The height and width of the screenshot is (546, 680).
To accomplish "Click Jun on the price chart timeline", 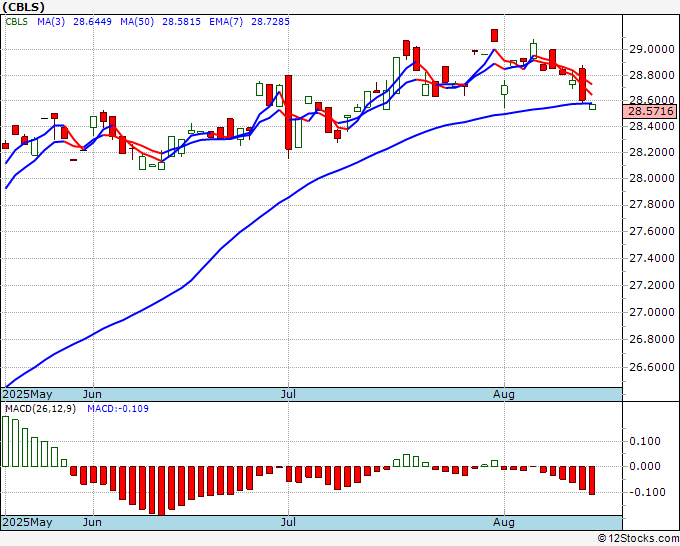I will [x=92, y=394].
